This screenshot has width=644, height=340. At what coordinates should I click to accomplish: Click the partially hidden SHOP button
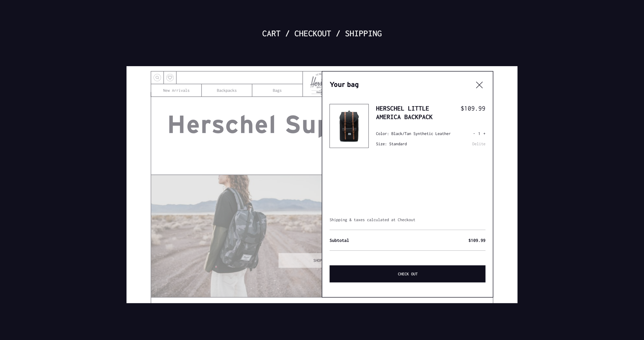(x=300, y=260)
